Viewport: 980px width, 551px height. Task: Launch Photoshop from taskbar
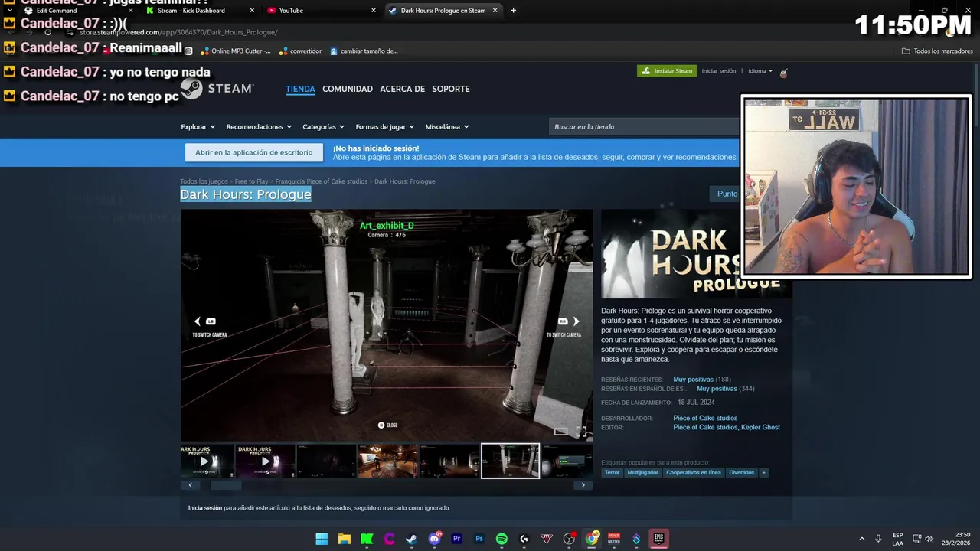point(479,539)
